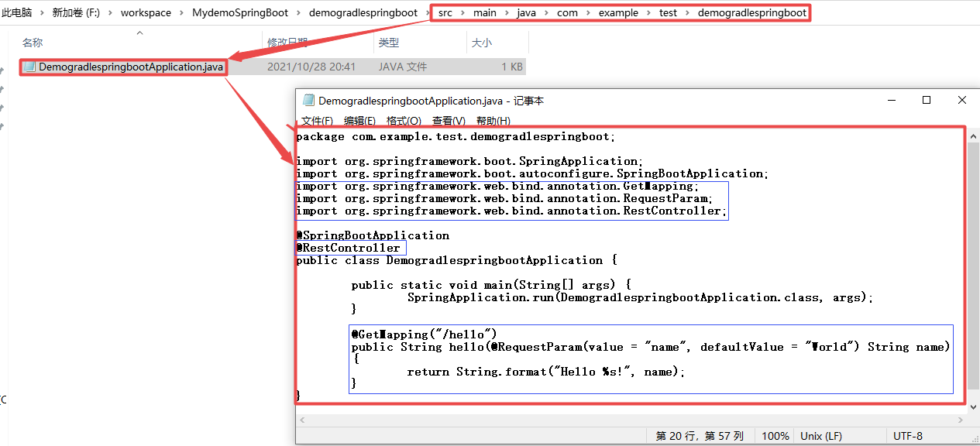The height and width of the screenshot is (446, 980).
Task: Go to example folder in breadcrumb
Action: [618, 12]
